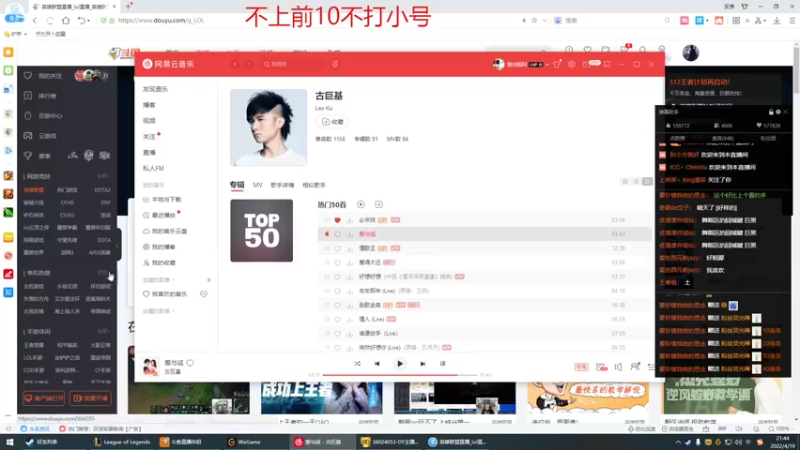Open NetEase Cloud Music settings gear
Viewport: 800px width, 450px height.
[571, 64]
